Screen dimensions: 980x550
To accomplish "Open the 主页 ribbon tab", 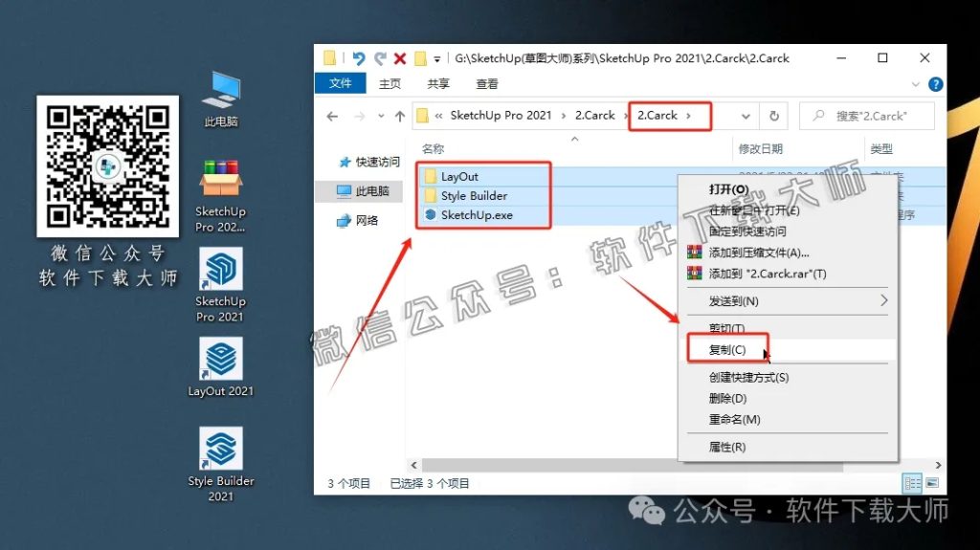I will coord(390,84).
